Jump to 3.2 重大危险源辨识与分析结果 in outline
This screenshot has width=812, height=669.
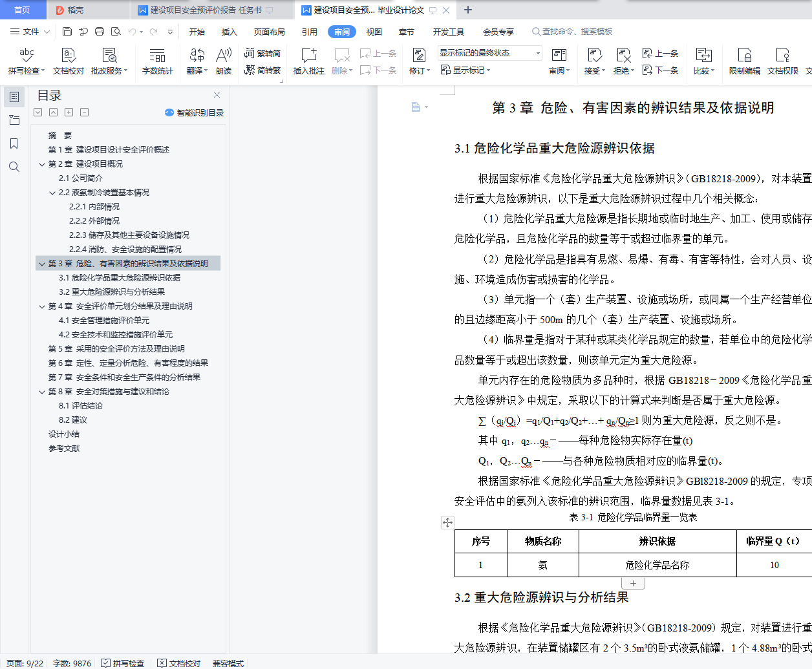pyautogui.click(x=112, y=292)
